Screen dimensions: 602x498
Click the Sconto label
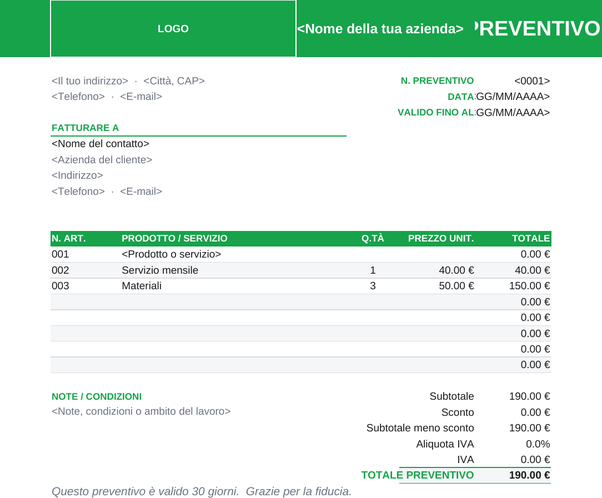(x=458, y=412)
